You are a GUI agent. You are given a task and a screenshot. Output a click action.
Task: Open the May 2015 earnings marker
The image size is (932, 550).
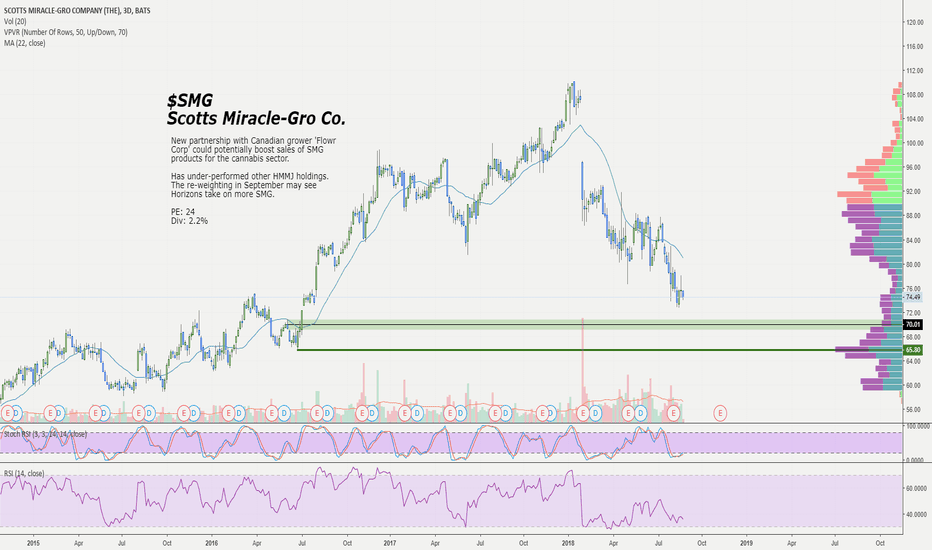pyautogui.click(x=95, y=412)
